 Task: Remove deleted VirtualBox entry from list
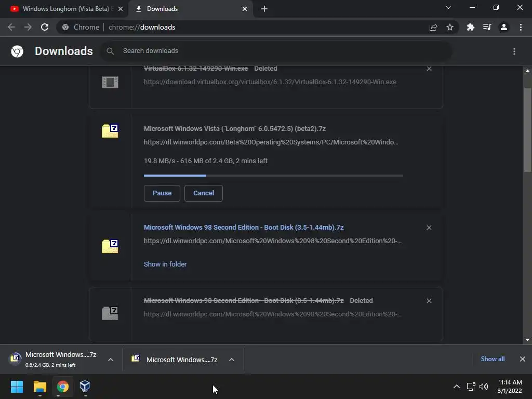[x=429, y=69]
